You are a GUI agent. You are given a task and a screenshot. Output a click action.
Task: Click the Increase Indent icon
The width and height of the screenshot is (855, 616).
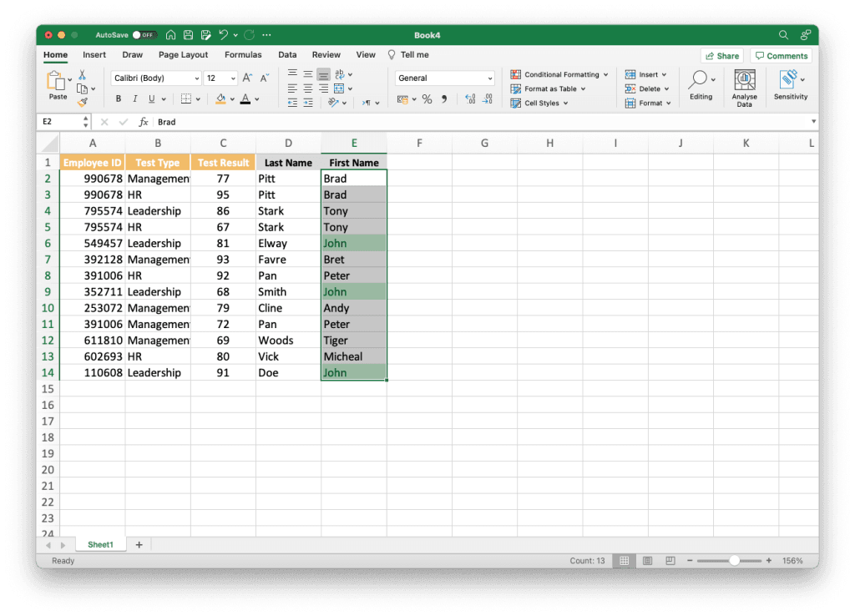point(308,103)
